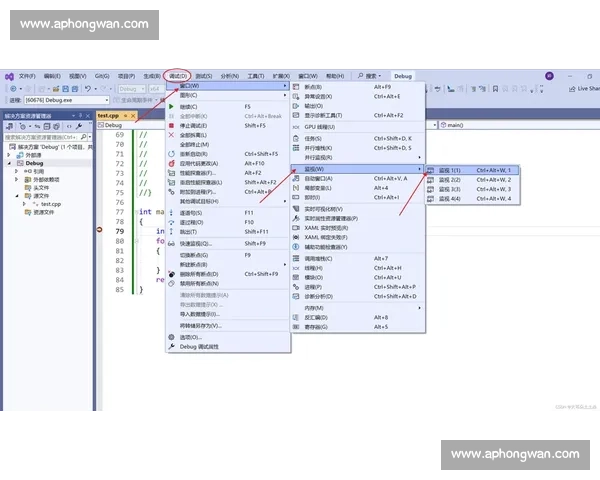Image resolution: width=600 pixels, height=480 pixels.
Task: Select the Watch (W) submenu entry
Action: point(357,169)
